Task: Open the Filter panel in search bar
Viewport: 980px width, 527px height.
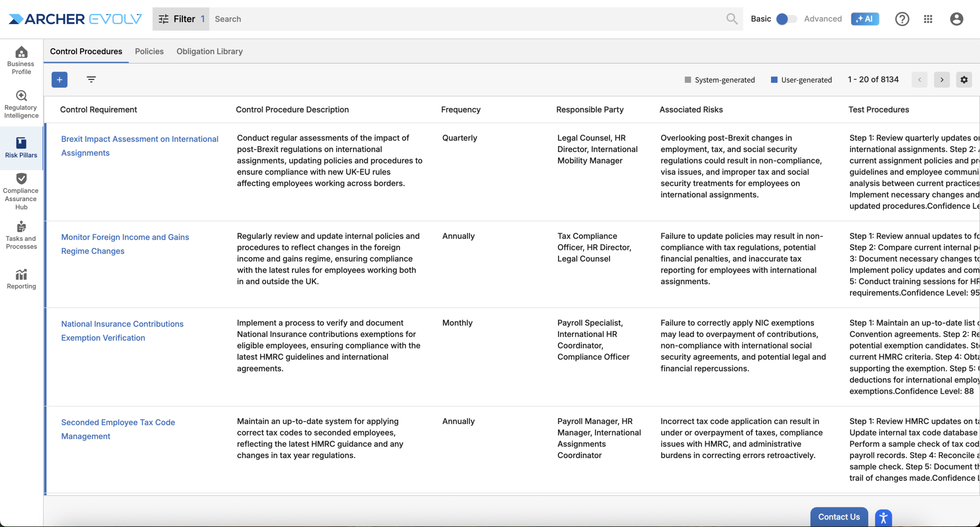Action: pyautogui.click(x=181, y=19)
